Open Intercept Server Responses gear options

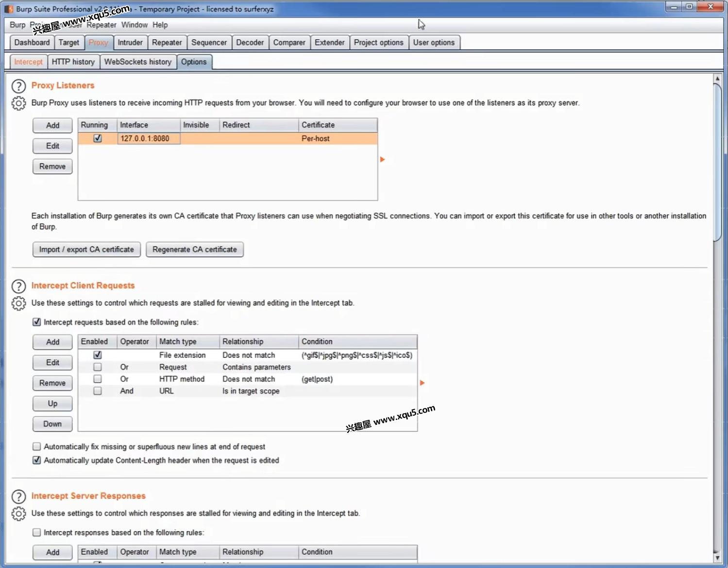[x=18, y=514]
